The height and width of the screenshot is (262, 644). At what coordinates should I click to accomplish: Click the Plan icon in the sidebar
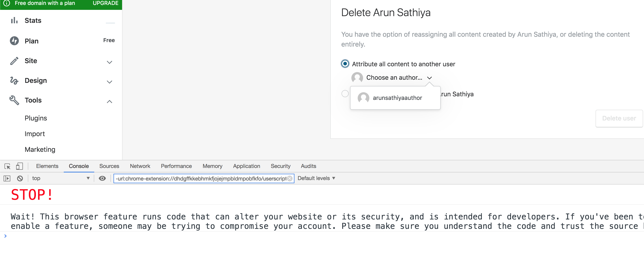pyautogui.click(x=15, y=41)
